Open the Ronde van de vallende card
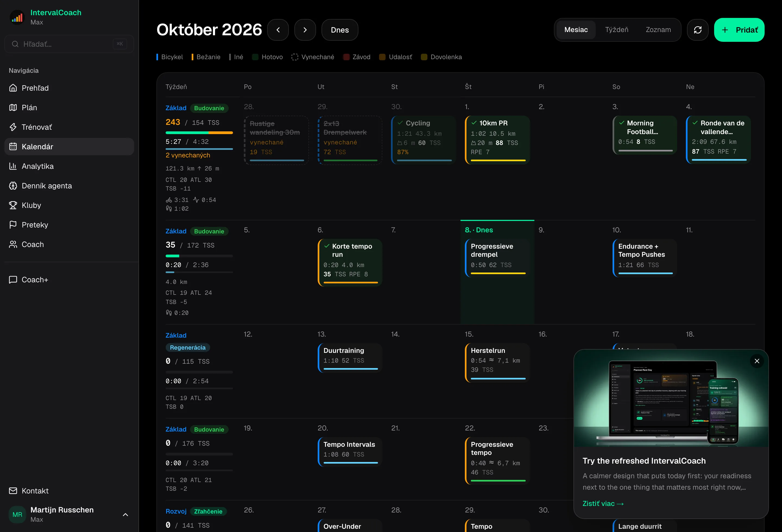The width and height of the screenshot is (782, 532). pyautogui.click(x=718, y=140)
